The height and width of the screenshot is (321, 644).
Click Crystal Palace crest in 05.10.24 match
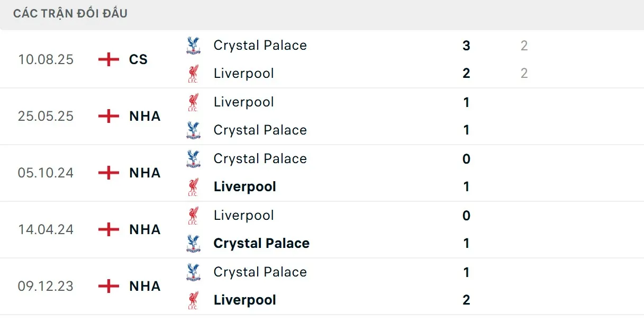[193, 159]
